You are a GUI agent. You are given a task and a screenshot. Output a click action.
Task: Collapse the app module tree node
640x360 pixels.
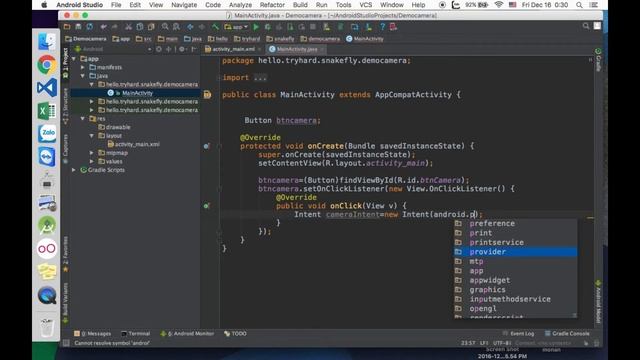74,59
